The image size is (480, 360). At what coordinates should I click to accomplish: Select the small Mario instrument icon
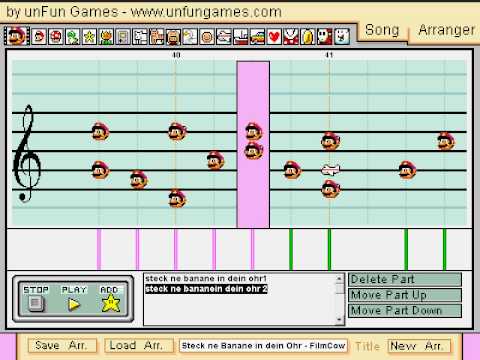pos(39,37)
